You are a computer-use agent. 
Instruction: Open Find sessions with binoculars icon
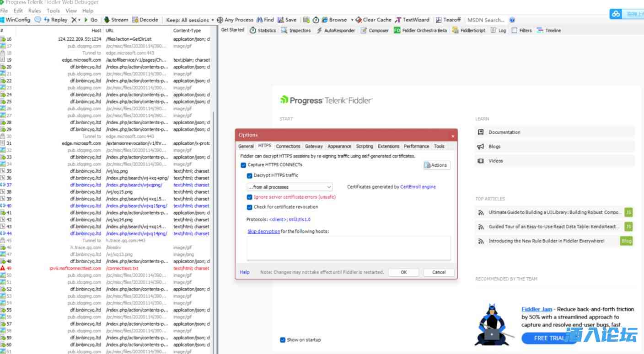pos(260,20)
